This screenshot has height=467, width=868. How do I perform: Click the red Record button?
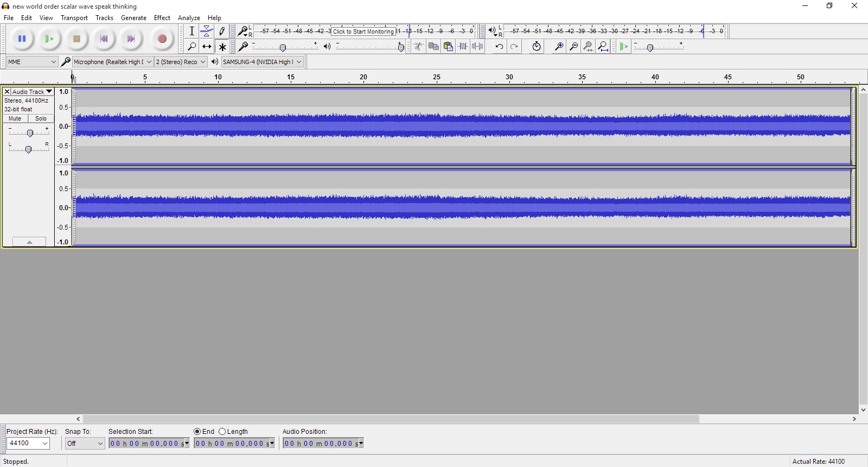pyautogui.click(x=162, y=39)
